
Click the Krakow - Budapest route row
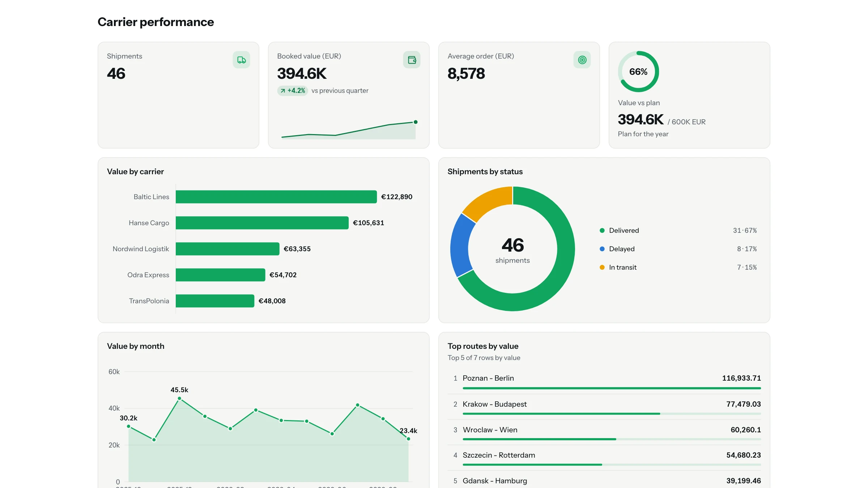click(x=604, y=407)
